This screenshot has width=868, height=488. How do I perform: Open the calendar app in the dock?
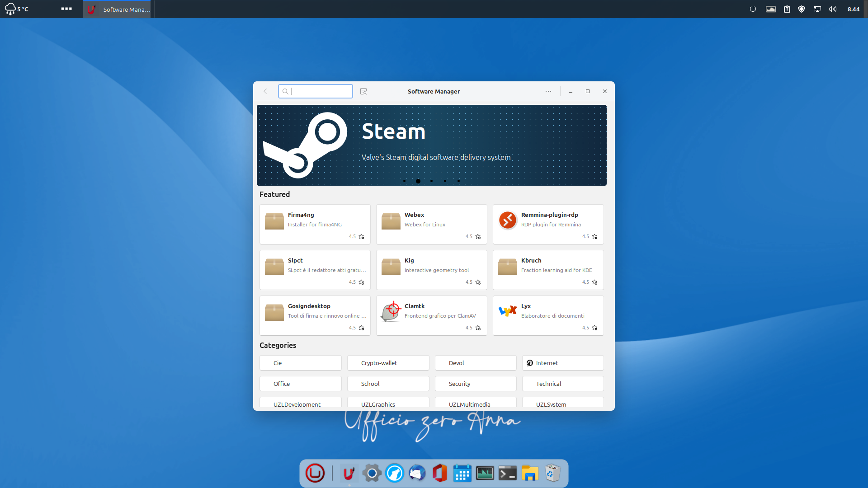click(x=462, y=474)
